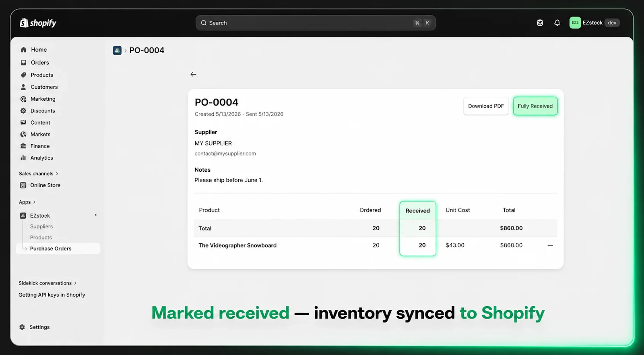Click the Unit Cost column header
Viewport: 644px width, 355px height.
pos(458,210)
